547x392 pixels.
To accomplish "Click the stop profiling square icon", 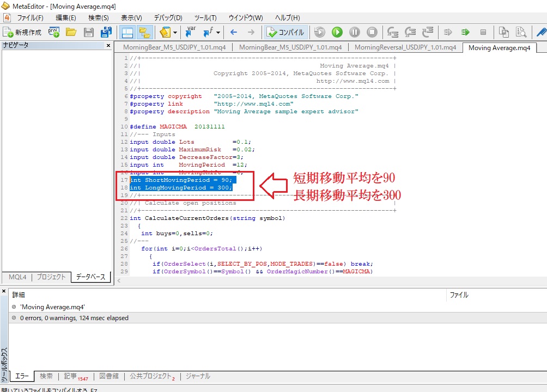I will coord(483,33).
